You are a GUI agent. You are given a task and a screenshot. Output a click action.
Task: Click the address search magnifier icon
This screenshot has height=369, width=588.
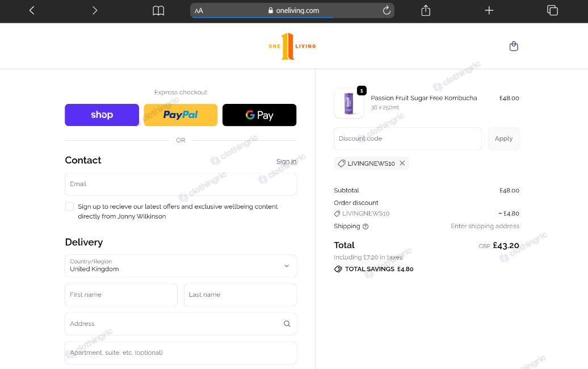pyautogui.click(x=287, y=324)
